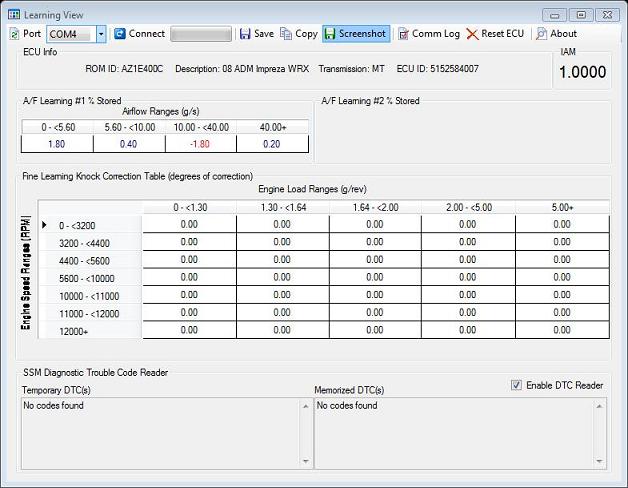Click the 1.80 A/F learning cell

click(x=57, y=144)
